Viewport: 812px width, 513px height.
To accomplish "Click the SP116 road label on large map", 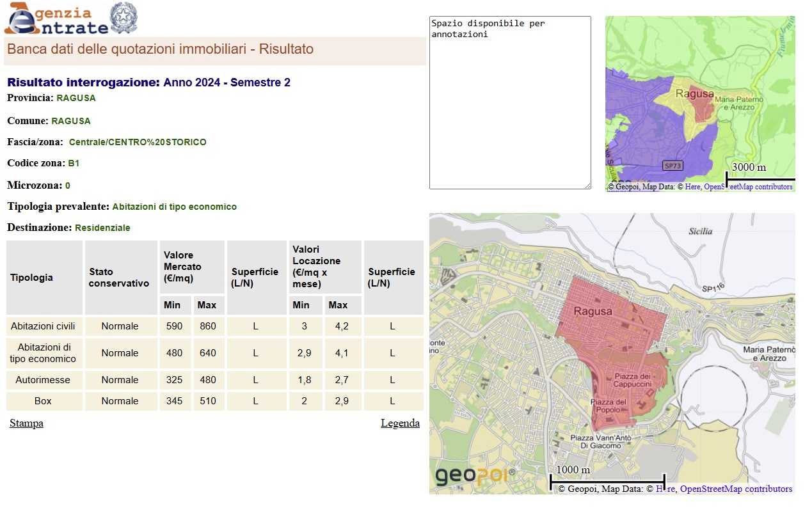I will pyautogui.click(x=715, y=289).
